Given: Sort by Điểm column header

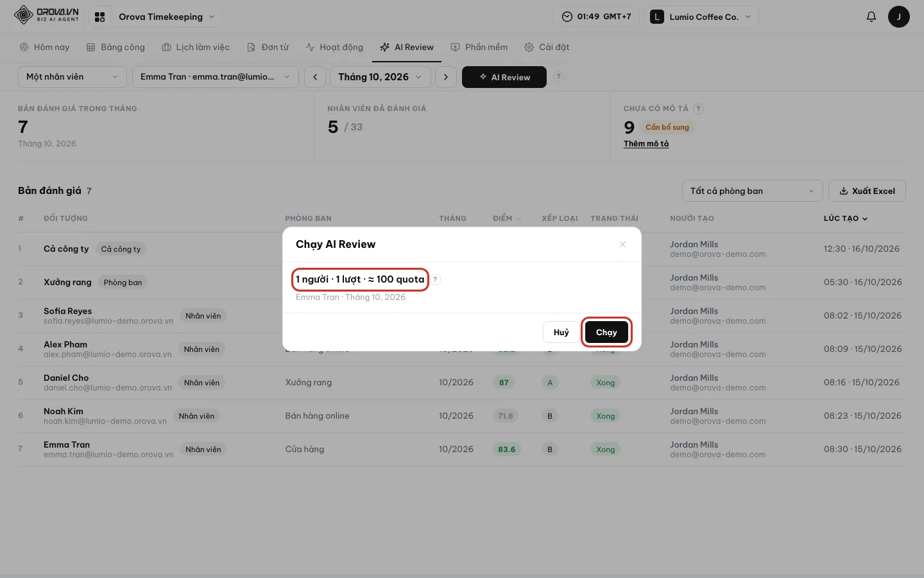Looking at the screenshot, I should 507,218.
